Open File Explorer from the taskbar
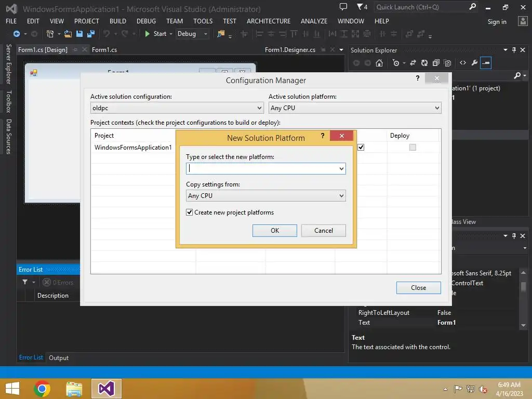This screenshot has height=399, width=532. point(74,389)
